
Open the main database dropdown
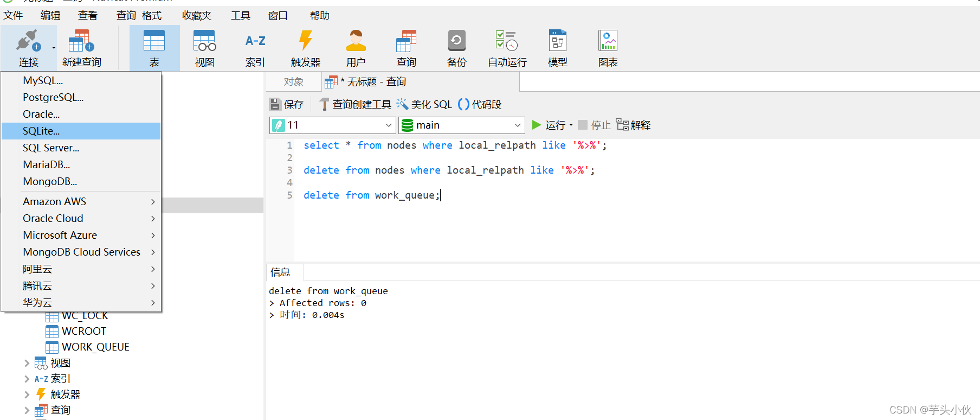(x=461, y=125)
